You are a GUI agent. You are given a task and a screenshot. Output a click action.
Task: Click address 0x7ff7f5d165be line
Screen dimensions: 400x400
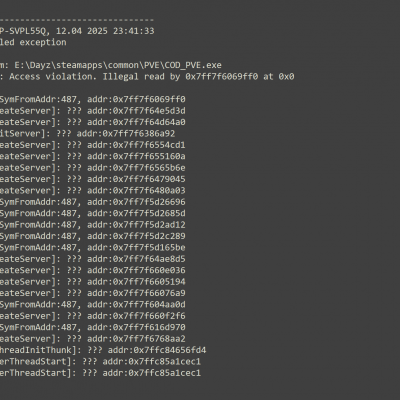(93, 247)
